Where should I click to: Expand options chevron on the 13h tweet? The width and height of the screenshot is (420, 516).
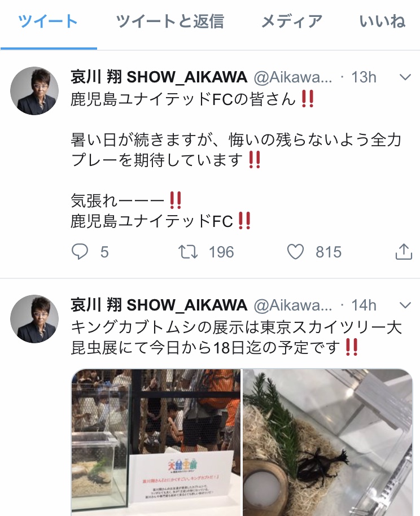coord(405,77)
